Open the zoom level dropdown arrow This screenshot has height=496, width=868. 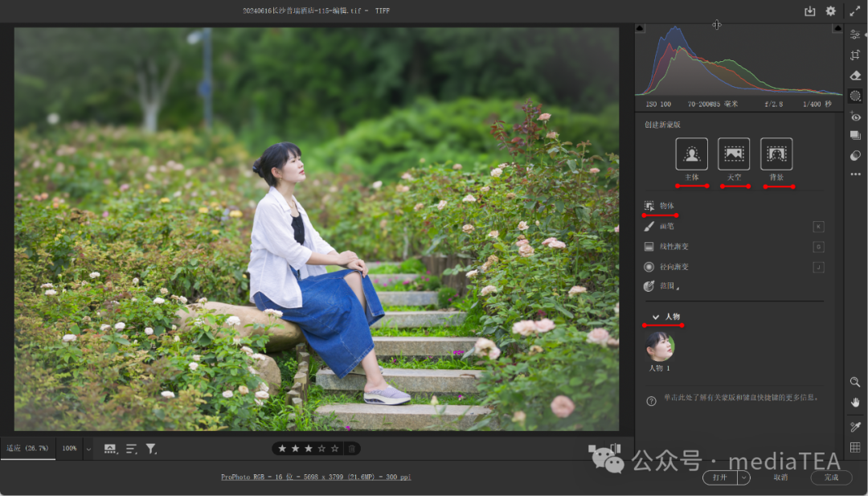point(88,449)
